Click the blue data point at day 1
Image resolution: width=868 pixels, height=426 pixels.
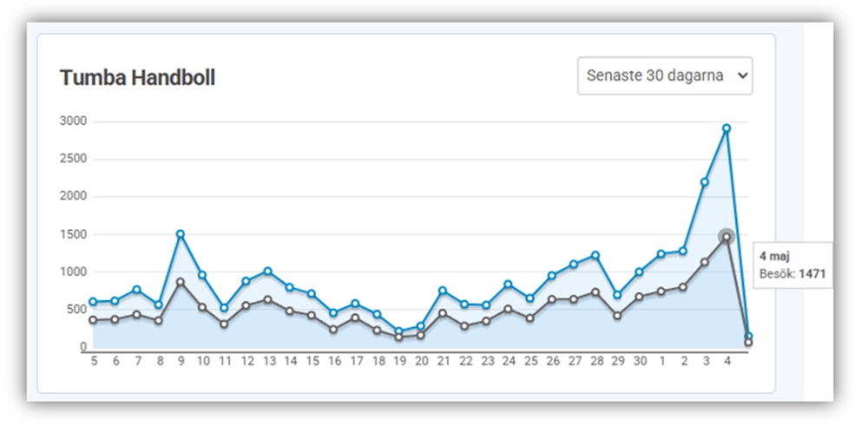pos(661,253)
